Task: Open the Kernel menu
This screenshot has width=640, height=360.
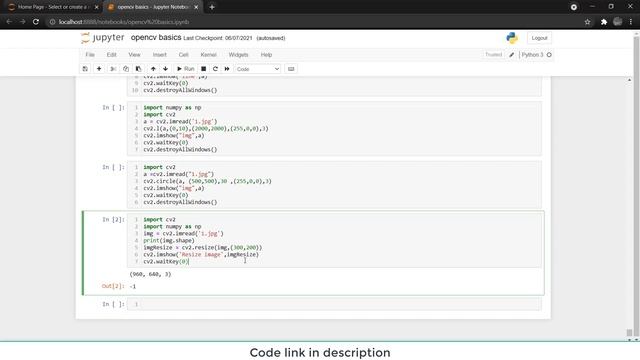Action: pos(208,55)
